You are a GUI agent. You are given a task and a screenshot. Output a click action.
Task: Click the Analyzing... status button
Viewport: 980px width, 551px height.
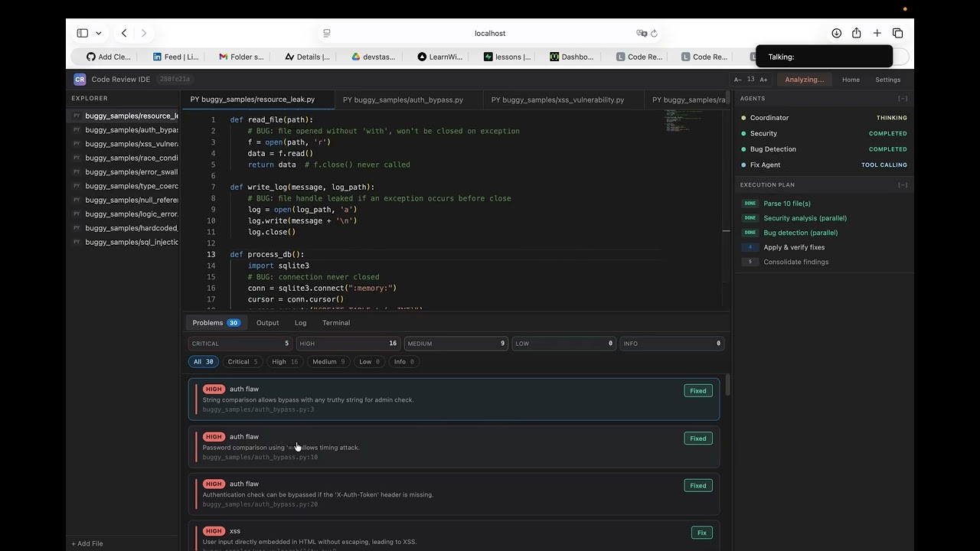click(805, 80)
